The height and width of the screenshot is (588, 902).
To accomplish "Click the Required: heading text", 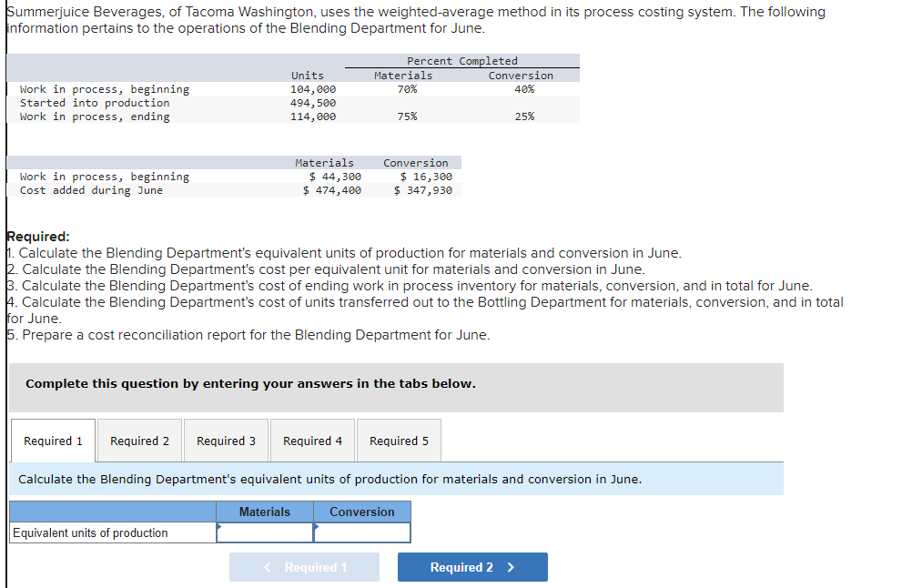I will (x=38, y=237).
